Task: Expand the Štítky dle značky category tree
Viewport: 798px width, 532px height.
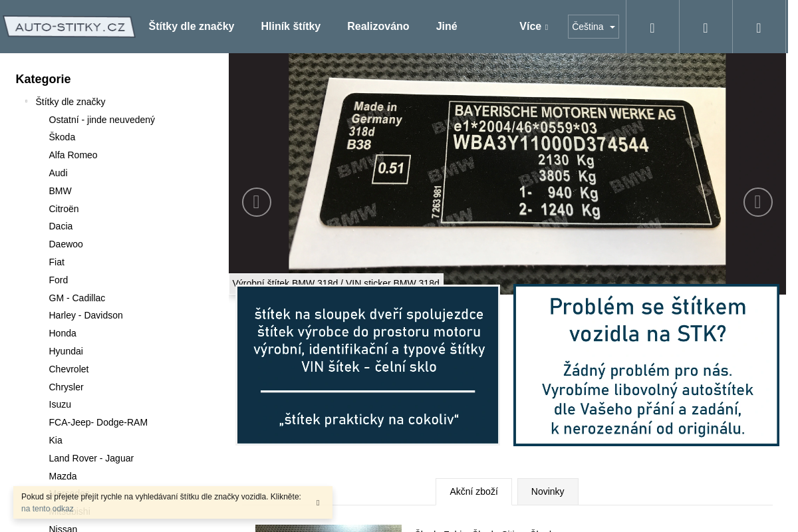Action: tap(27, 101)
